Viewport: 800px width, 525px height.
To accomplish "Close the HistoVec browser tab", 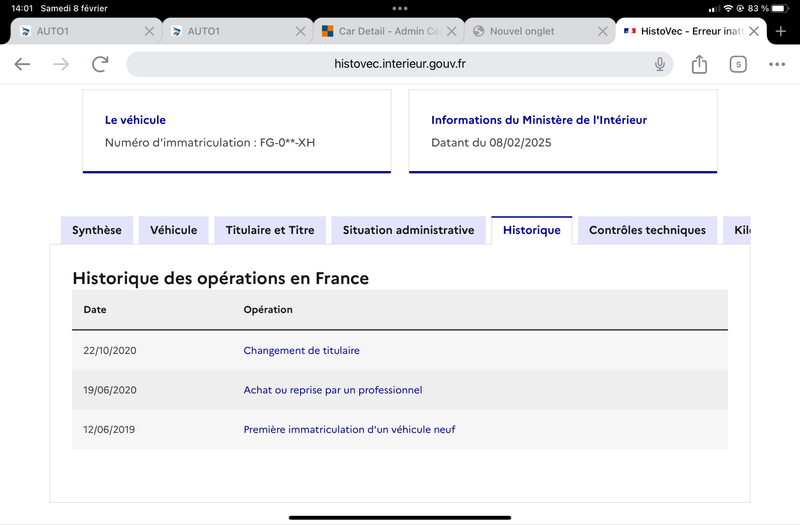I will [x=754, y=31].
